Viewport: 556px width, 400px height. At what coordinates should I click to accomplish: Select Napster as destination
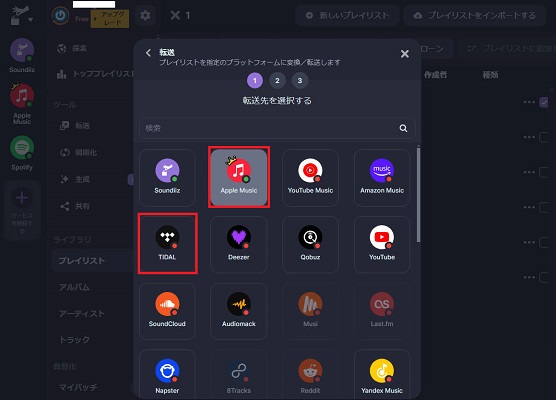167,374
